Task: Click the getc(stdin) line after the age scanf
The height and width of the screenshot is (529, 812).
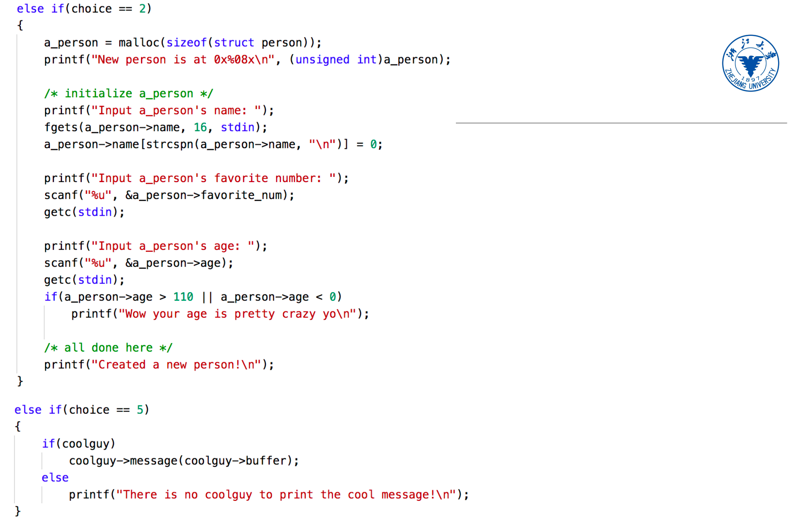Action: click(x=84, y=280)
